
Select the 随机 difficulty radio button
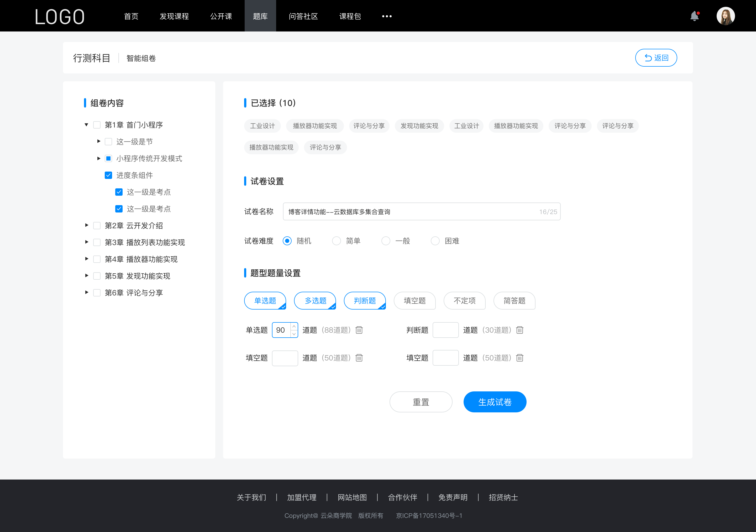(x=287, y=241)
